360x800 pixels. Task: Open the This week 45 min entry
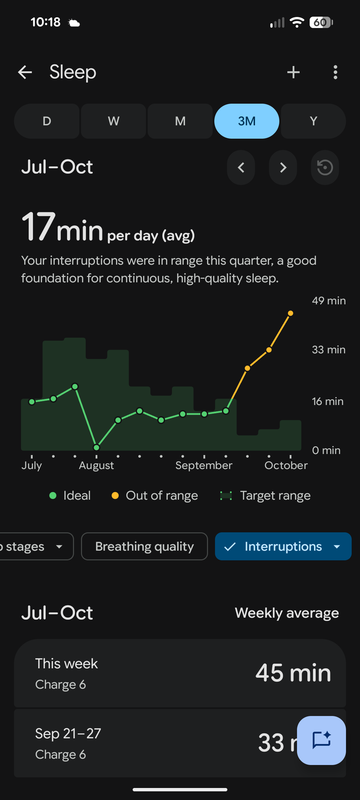click(x=180, y=673)
